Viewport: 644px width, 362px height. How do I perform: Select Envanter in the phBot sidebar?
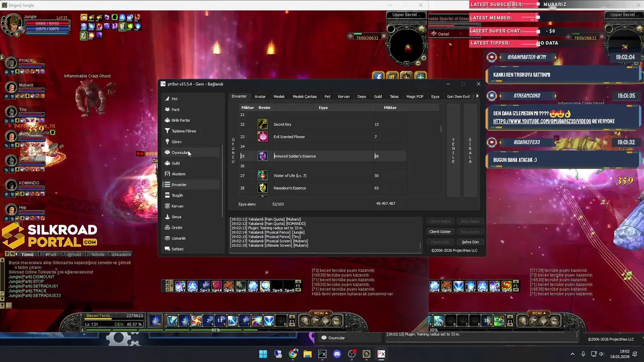192,185
